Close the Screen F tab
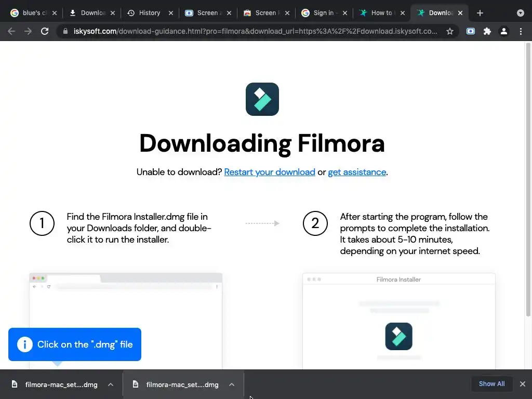This screenshot has width=532, height=399. [x=287, y=13]
